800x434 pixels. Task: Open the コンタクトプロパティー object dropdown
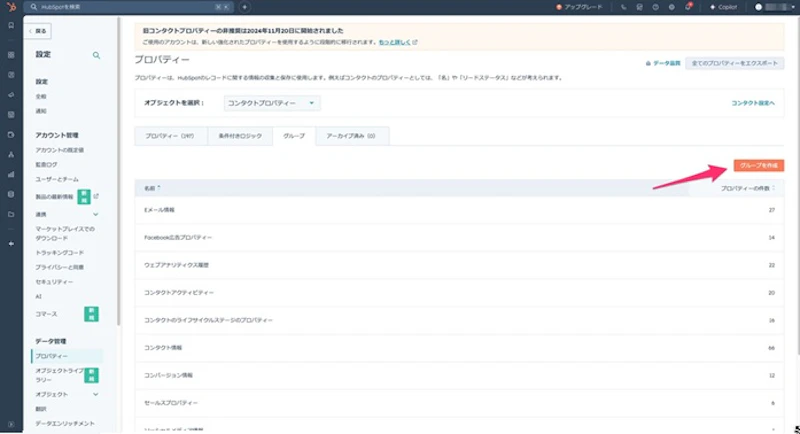point(271,103)
